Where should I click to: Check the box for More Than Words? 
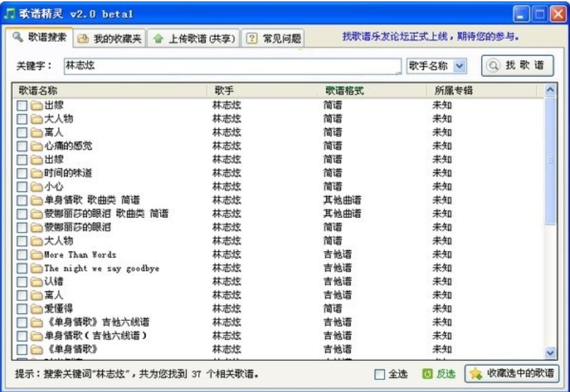pos(22,255)
